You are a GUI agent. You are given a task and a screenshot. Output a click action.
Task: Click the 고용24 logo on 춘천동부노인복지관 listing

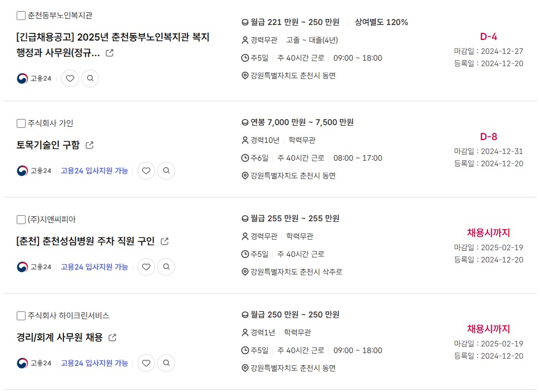(x=34, y=78)
